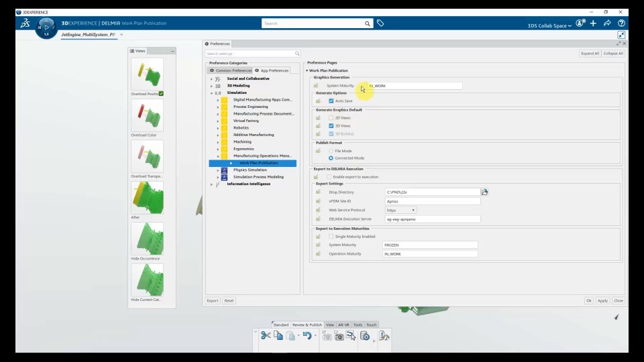Open the 3DS Collab Space dropdown
644x362 pixels.
pyautogui.click(x=549, y=25)
